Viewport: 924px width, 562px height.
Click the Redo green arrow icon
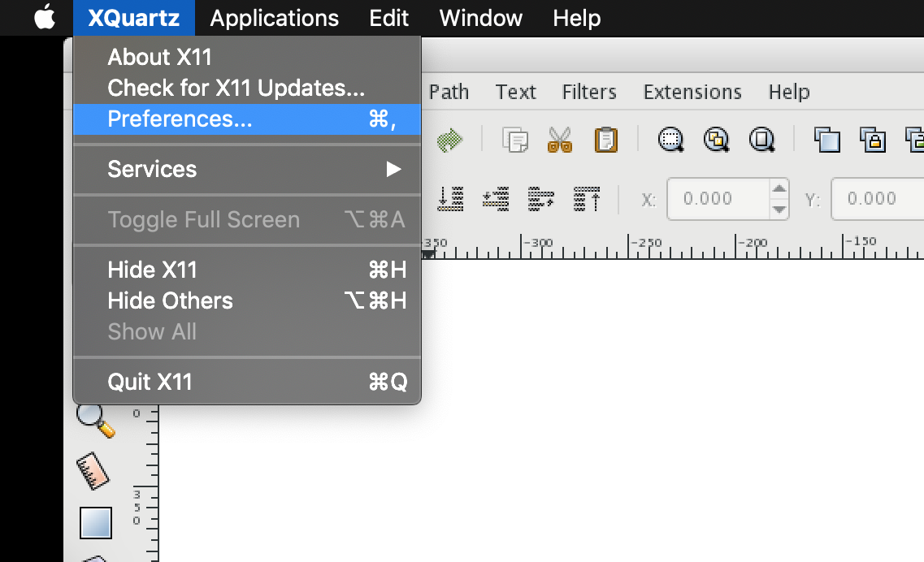click(x=448, y=140)
